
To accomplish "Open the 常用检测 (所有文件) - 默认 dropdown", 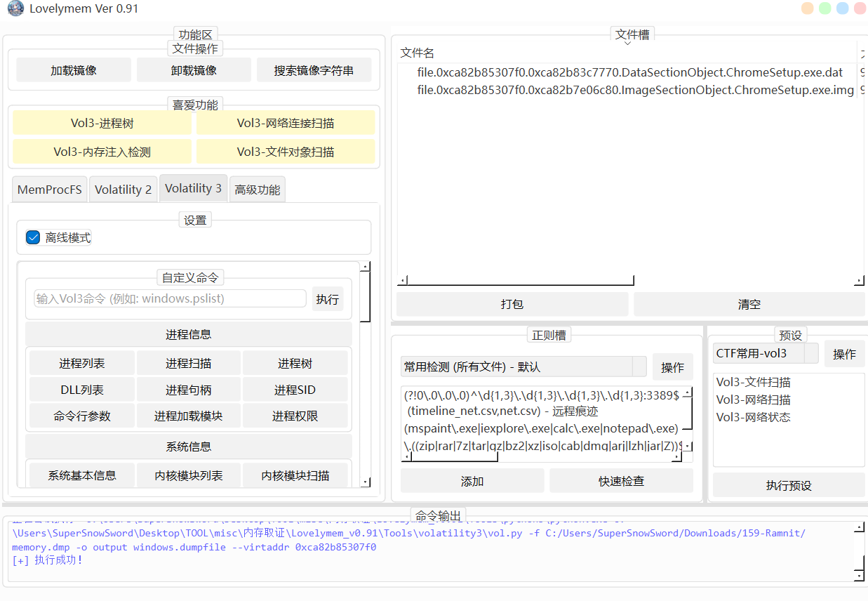I will [523, 366].
